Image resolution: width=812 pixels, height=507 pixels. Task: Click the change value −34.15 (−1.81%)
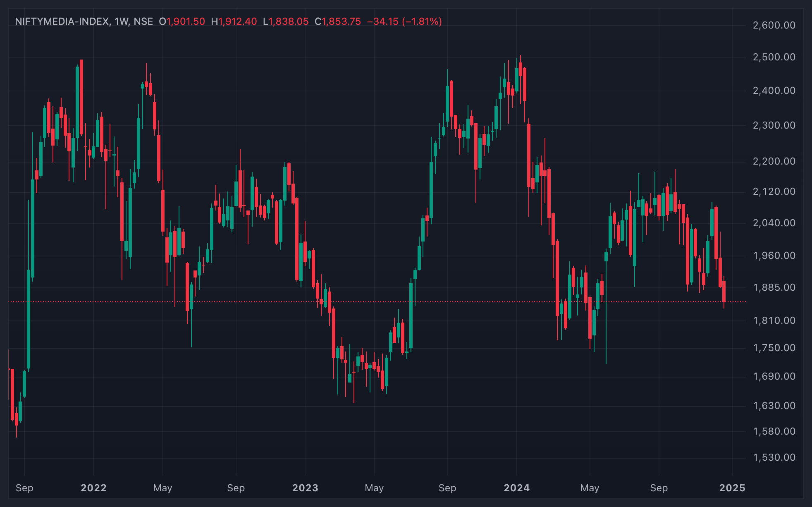point(404,22)
